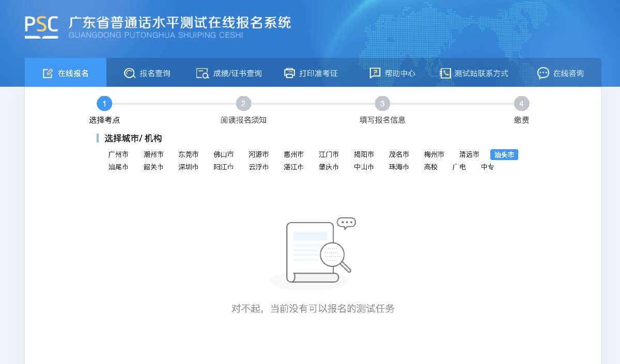Click the 打印准考证 printer icon
Image resolution: width=620 pixels, height=364 pixels.
click(x=289, y=73)
